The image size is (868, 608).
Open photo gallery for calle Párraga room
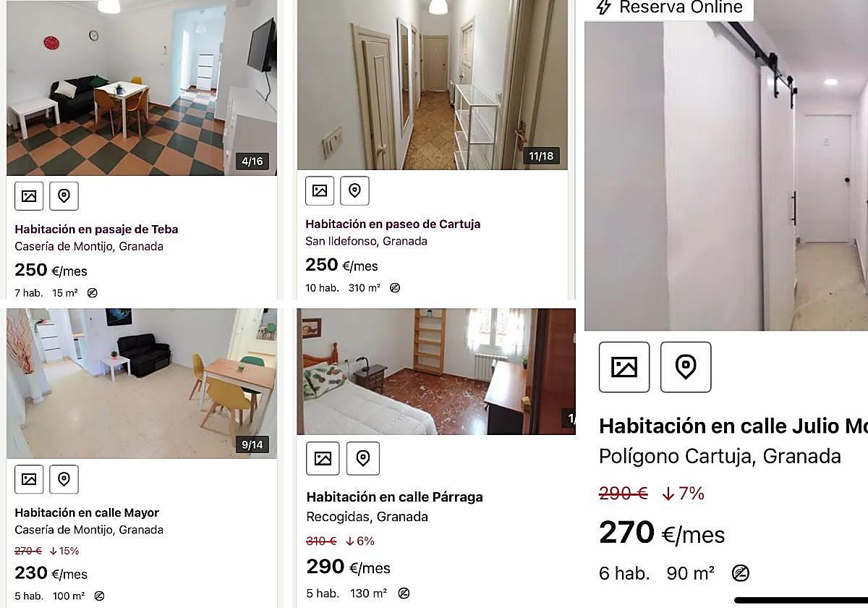[x=323, y=458]
